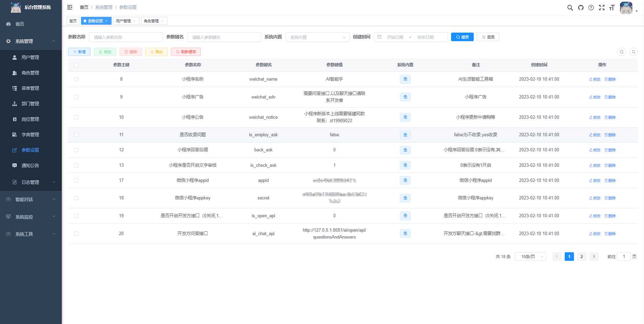Click the user avatar in the top bar
Screen dimensions: 644x324
[625, 8]
